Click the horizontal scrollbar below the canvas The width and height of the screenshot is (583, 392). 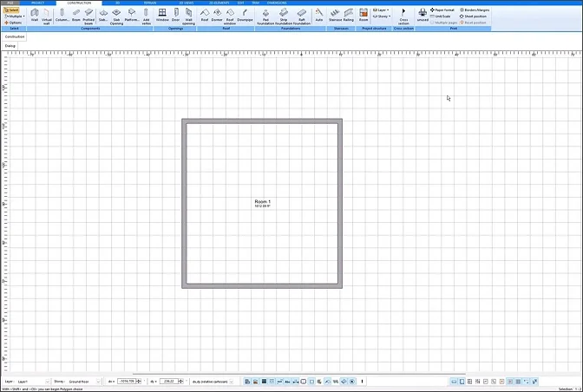(x=299, y=374)
